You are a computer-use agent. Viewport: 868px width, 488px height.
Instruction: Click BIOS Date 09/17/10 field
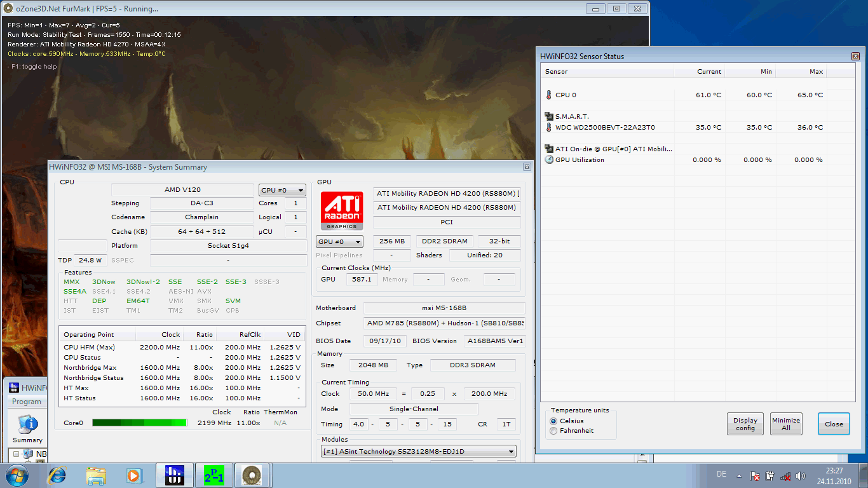pos(385,341)
